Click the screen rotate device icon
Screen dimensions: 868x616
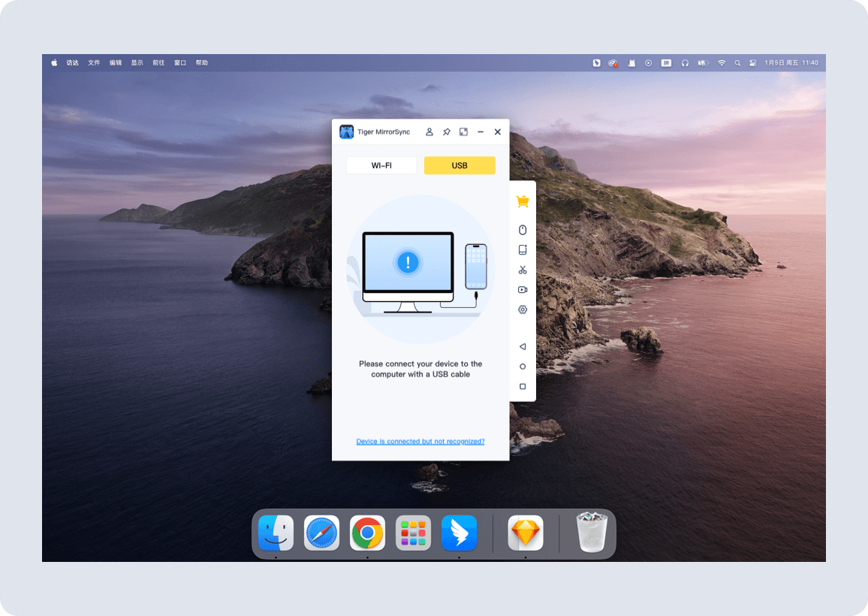(523, 250)
